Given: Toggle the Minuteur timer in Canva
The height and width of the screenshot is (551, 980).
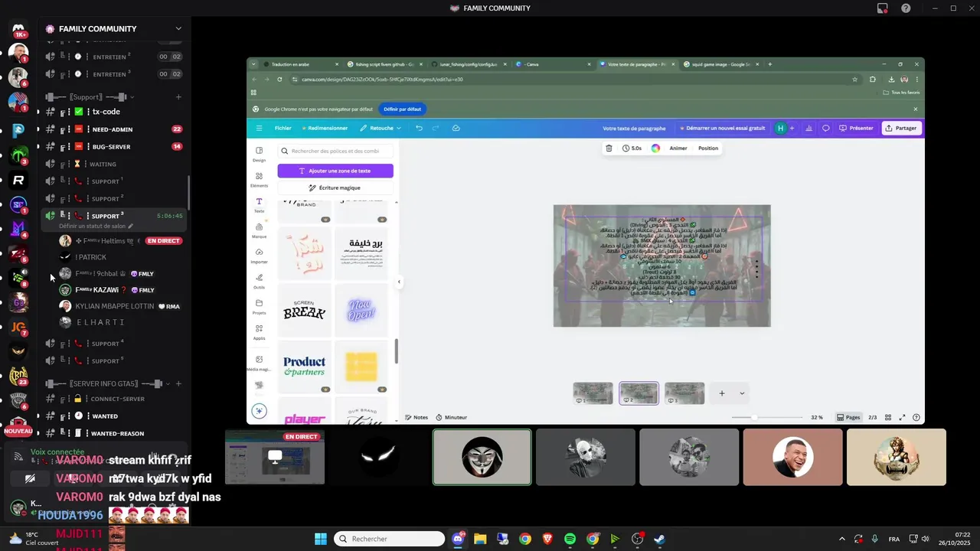Looking at the screenshot, I should pyautogui.click(x=452, y=417).
